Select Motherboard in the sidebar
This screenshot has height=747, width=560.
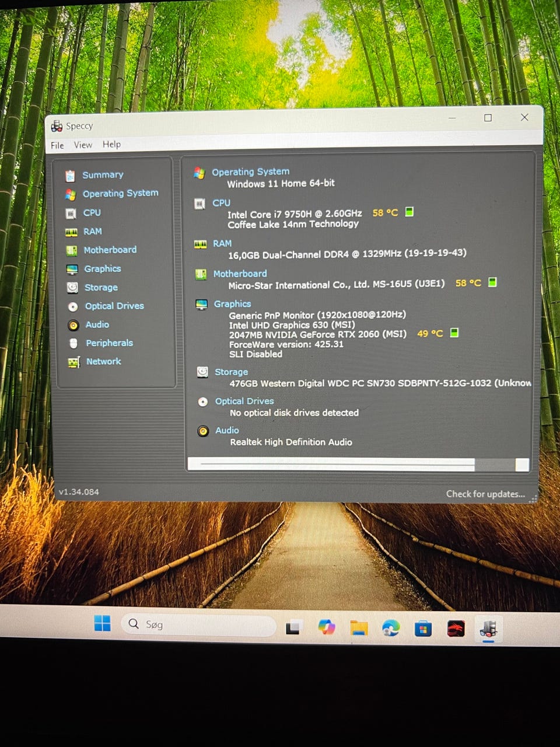tap(110, 250)
